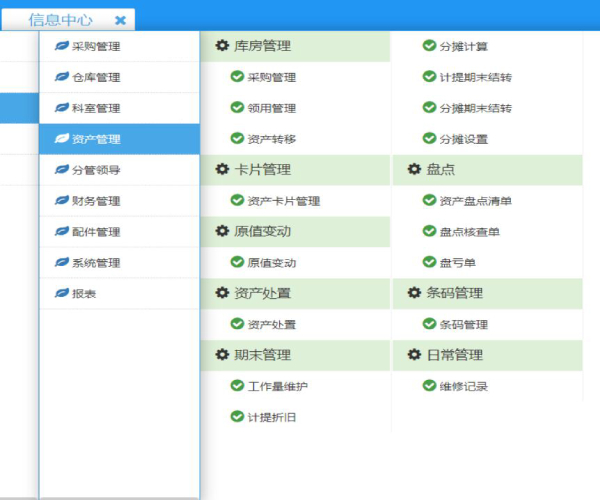Open the 资产卡片管理 link
Image resolution: width=600 pixels, height=500 pixels.
click(283, 201)
